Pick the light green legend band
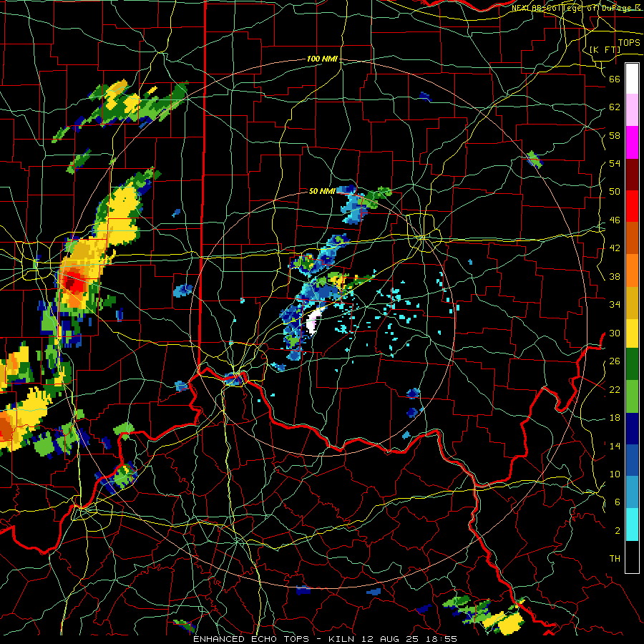Viewport: 644px width, 644px height. tap(632, 396)
